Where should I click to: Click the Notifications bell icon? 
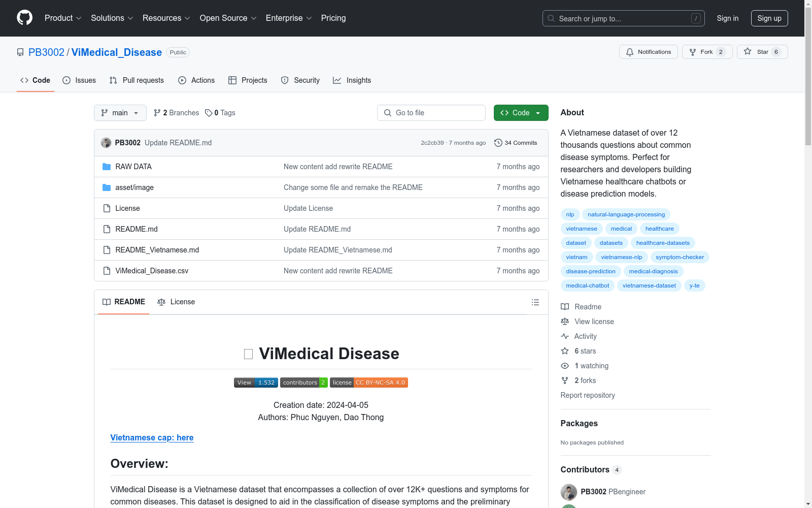630,52
